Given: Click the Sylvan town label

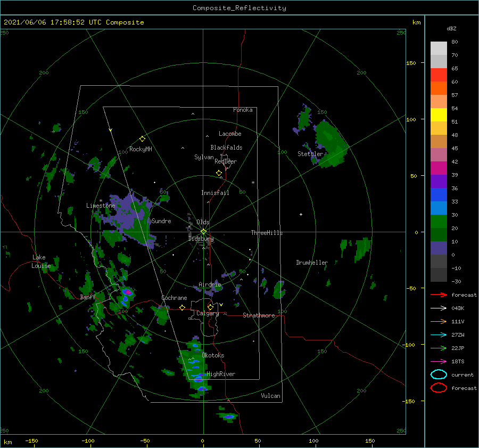Looking at the screenshot, I should click(x=204, y=157).
